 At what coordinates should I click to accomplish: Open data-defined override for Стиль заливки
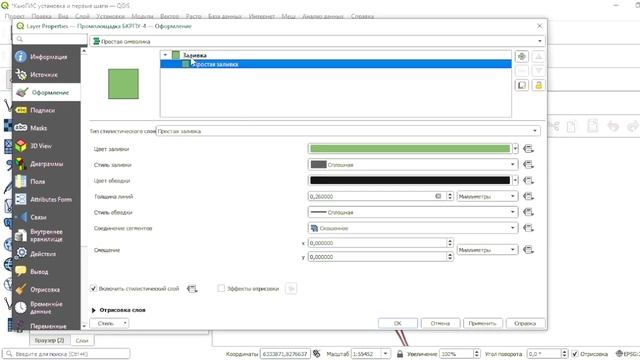pos(529,164)
